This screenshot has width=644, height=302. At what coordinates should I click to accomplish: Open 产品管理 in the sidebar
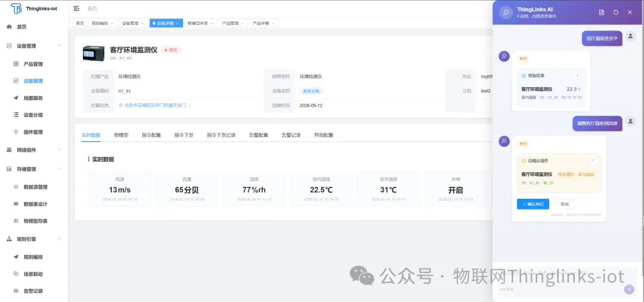(x=33, y=64)
